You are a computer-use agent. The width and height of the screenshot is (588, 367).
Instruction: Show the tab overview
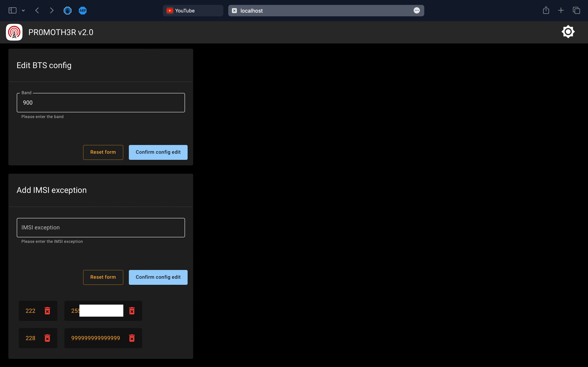point(576,10)
